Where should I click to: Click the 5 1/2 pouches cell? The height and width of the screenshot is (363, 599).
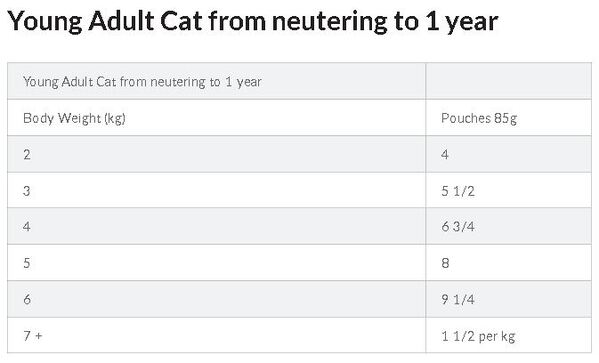tap(508, 190)
